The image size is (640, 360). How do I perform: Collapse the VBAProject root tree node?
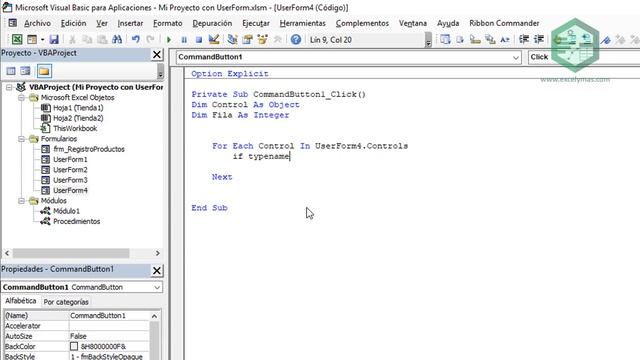tap(9, 87)
